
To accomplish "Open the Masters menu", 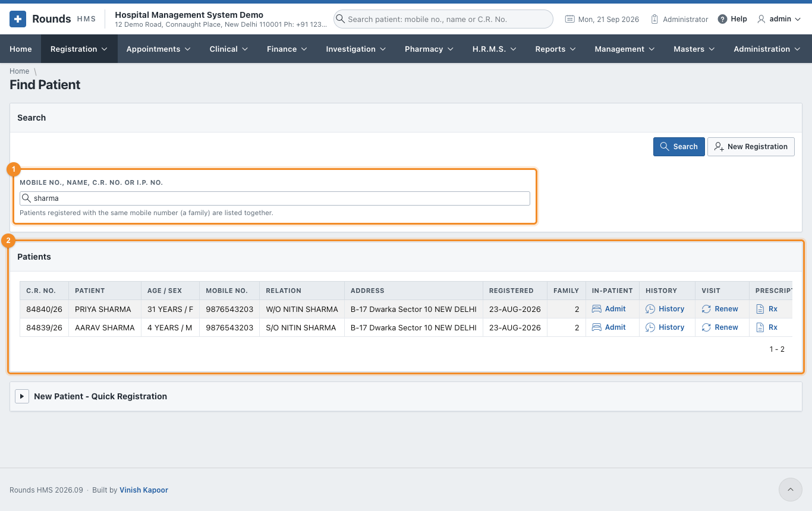I will (694, 49).
